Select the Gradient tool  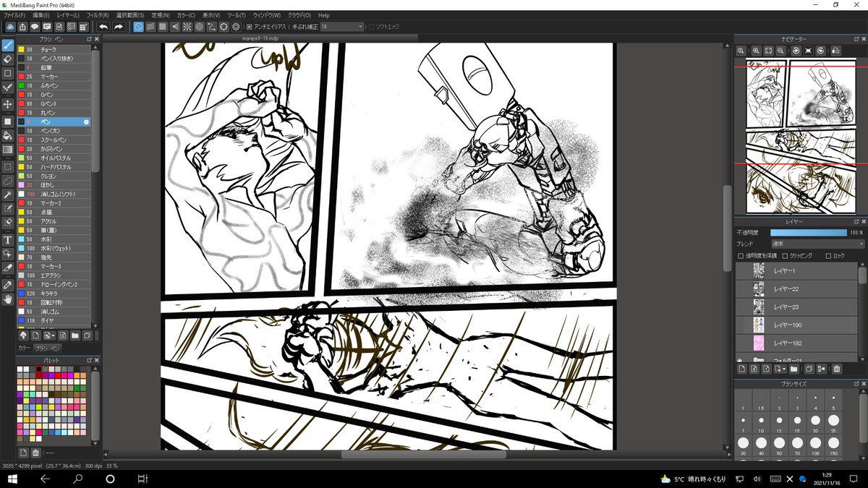coord(8,150)
